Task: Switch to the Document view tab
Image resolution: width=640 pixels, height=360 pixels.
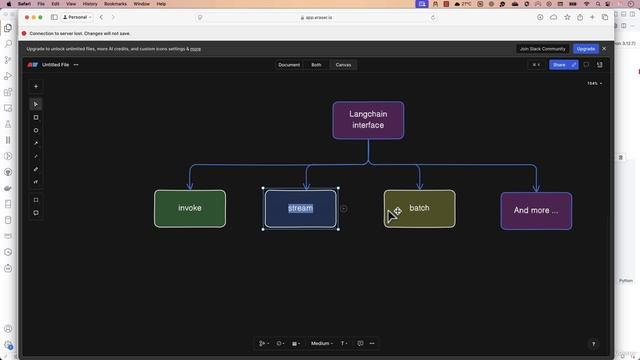Action: click(289, 65)
